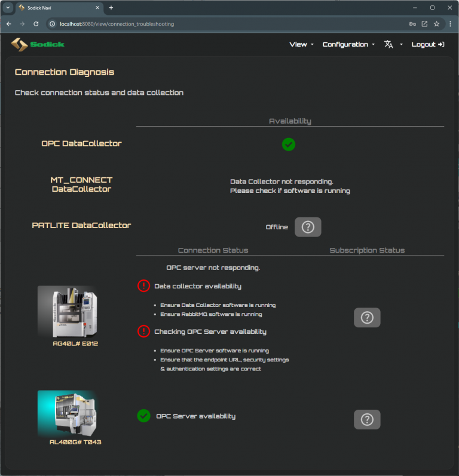This screenshot has height=476, width=459.
Task: Click 'Ensure that the endpoint URL, security settings' hint
Action: point(225,360)
